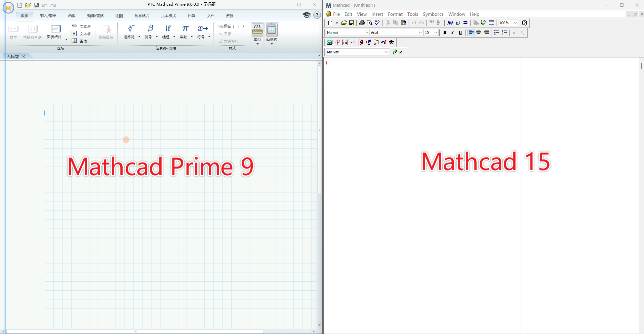This screenshot has width=644, height=334.
Task: Insert a 文本框 text box in Prime
Action: coord(81,34)
